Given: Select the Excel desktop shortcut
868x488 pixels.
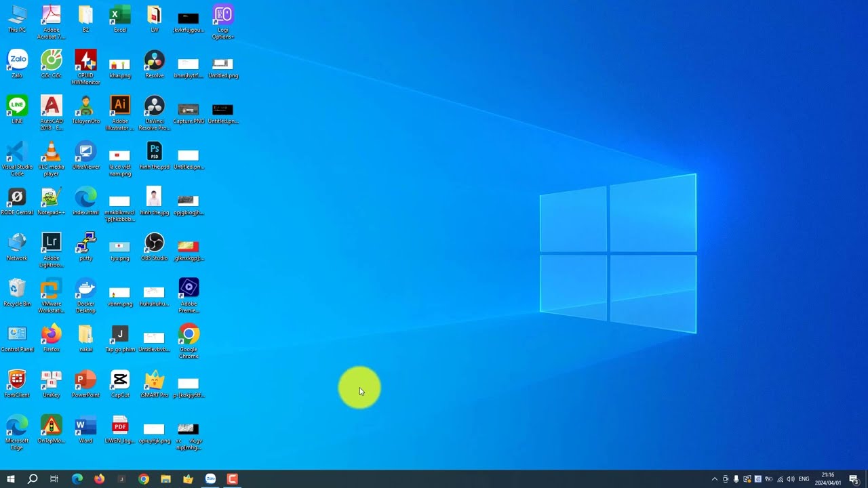Looking at the screenshot, I should 120,19.
